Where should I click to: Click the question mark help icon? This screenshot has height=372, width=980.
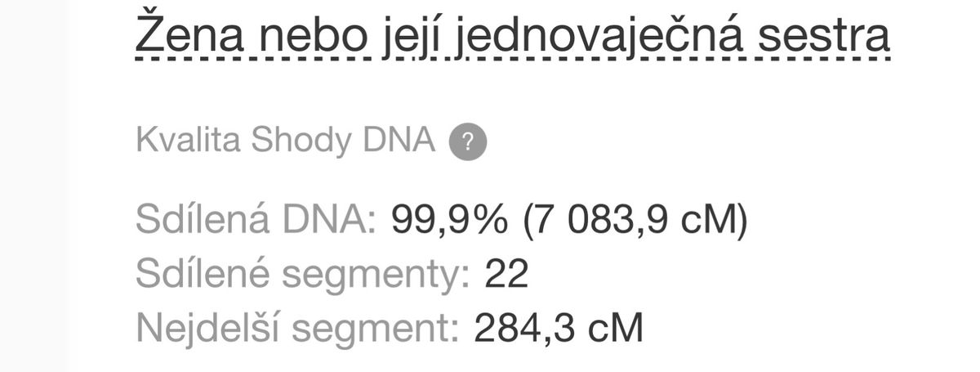(468, 142)
